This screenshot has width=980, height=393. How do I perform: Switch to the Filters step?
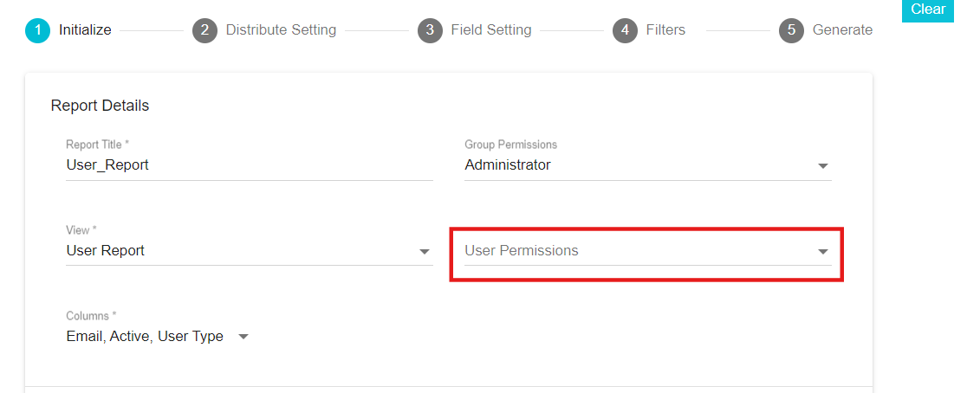coord(665,30)
